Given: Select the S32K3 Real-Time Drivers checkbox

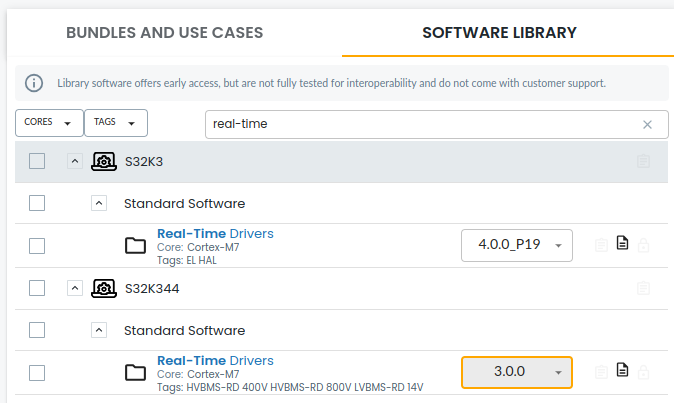Looking at the screenshot, I should coord(37,245).
